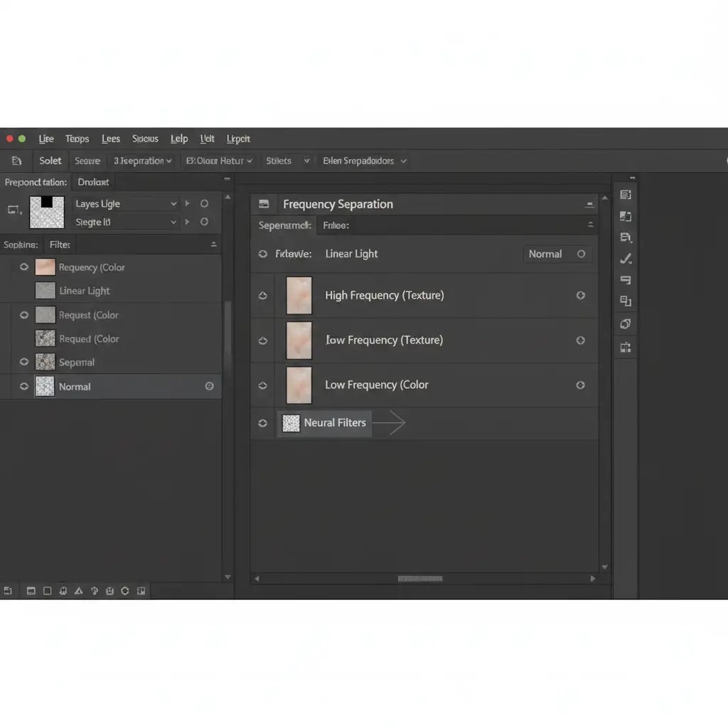Click the circle icon beside the Layes Ligle dropdown

point(204,203)
